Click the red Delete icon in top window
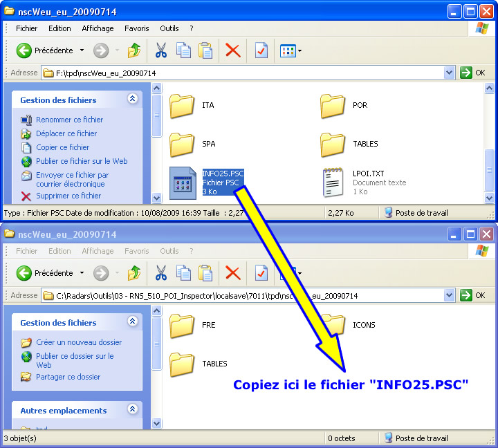Viewport: 498px width, 448px height. point(233,50)
